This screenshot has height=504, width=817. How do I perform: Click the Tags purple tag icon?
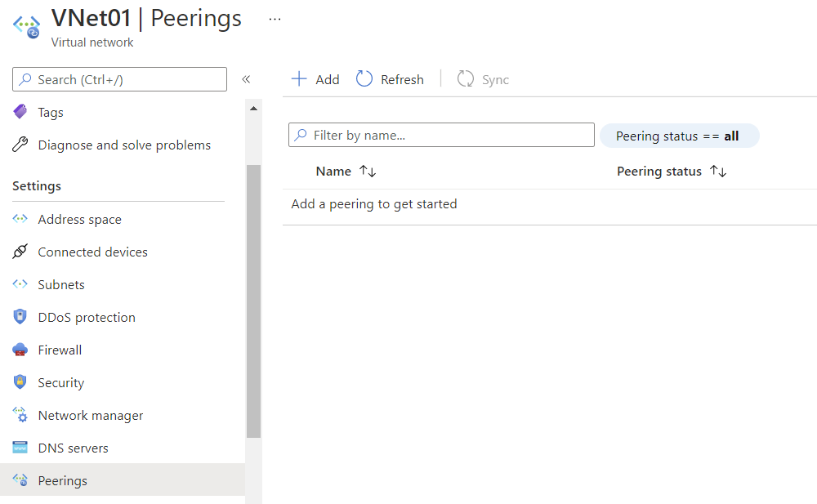pyautogui.click(x=20, y=112)
